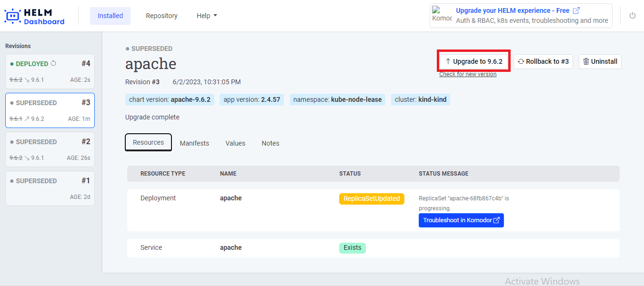Show the Notes tab
The image size is (644, 286).
pyautogui.click(x=271, y=143)
